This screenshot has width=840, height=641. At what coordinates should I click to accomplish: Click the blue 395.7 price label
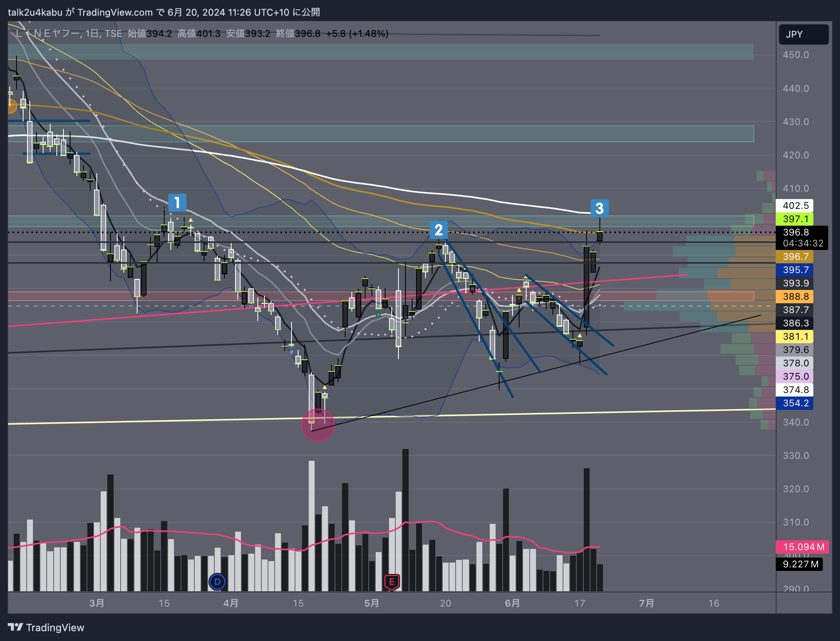[x=795, y=270]
